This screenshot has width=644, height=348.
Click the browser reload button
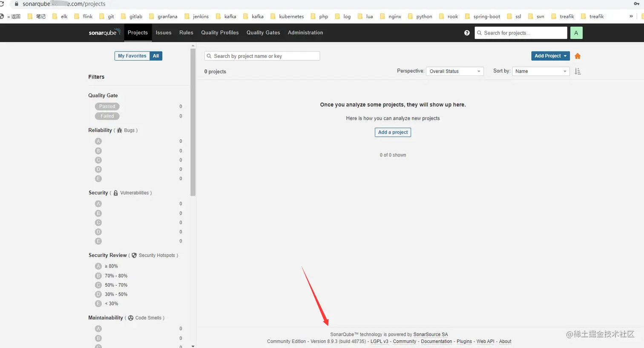(x=2, y=4)
